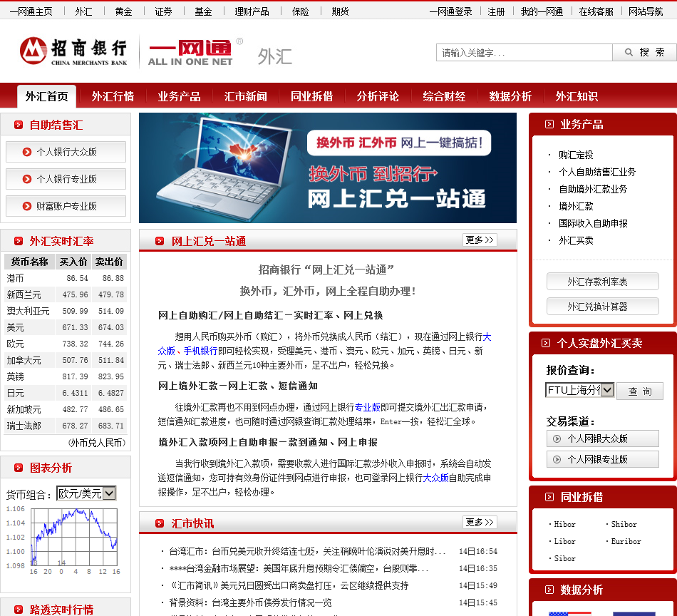Click red bullet icon beside 汇市快讯

tap(160, 523)
